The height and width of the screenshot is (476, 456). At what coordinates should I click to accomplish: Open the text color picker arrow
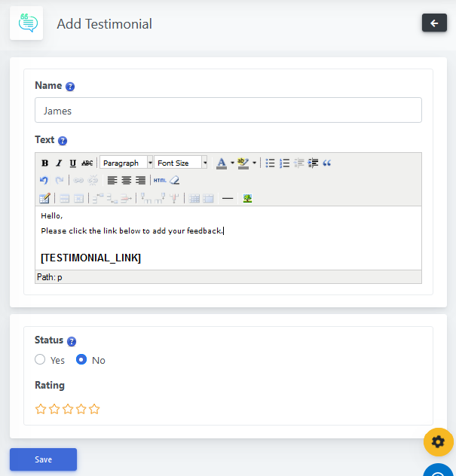(x=232, y=163)
